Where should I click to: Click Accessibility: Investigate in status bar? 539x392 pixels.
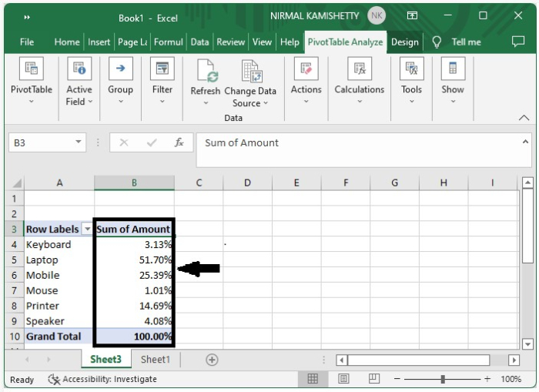pos(102,379)
